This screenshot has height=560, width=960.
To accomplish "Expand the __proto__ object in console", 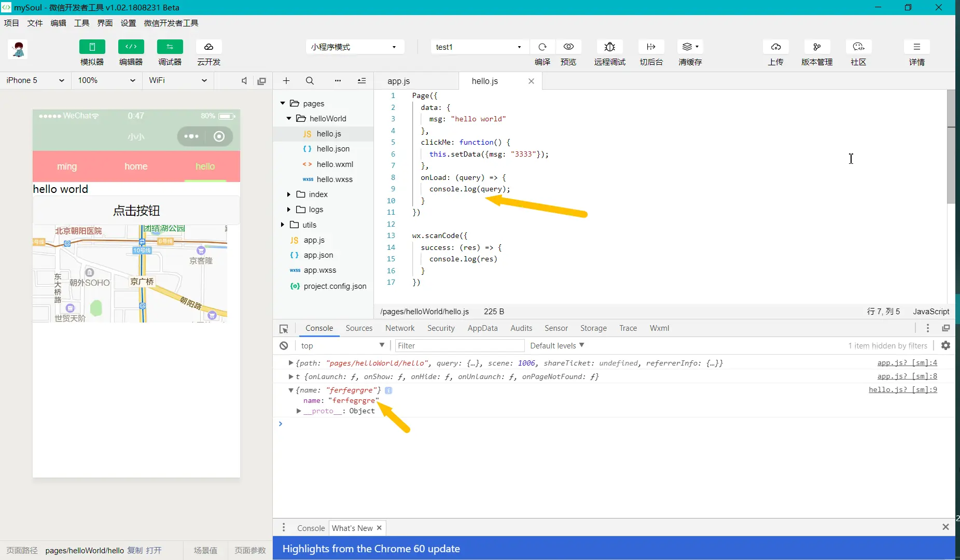I will point(299,411).
